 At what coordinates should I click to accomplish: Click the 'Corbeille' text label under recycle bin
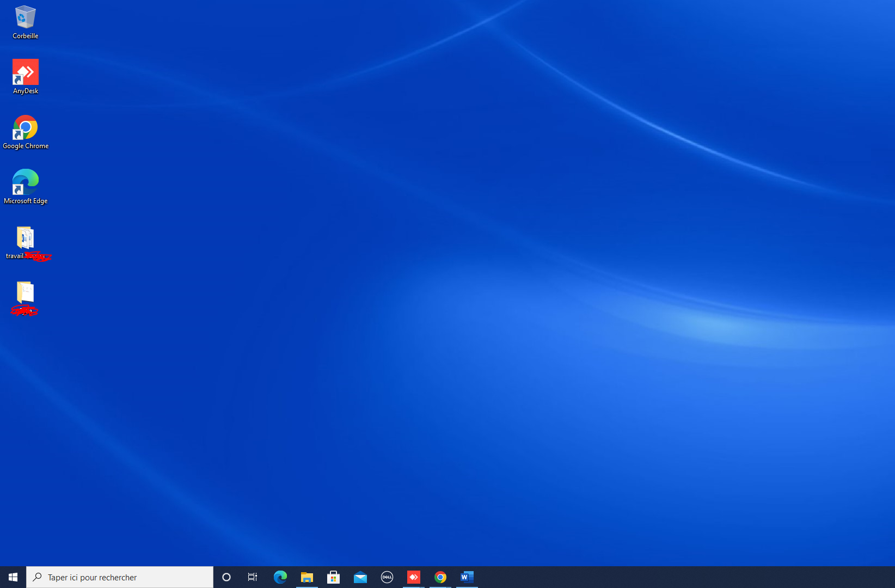(x=26, y=36)
